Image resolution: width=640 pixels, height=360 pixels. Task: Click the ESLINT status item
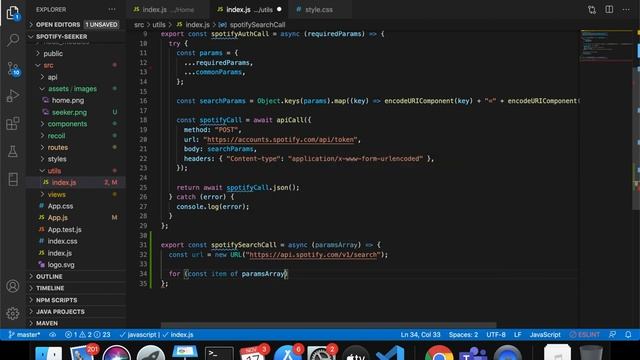(585, 335)
